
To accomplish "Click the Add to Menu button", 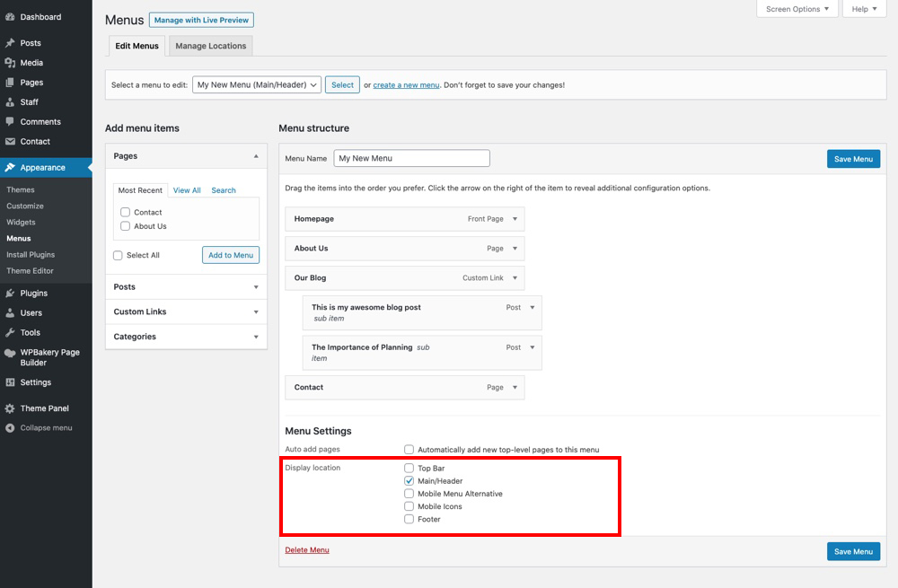I will click(x=231, y=255).
